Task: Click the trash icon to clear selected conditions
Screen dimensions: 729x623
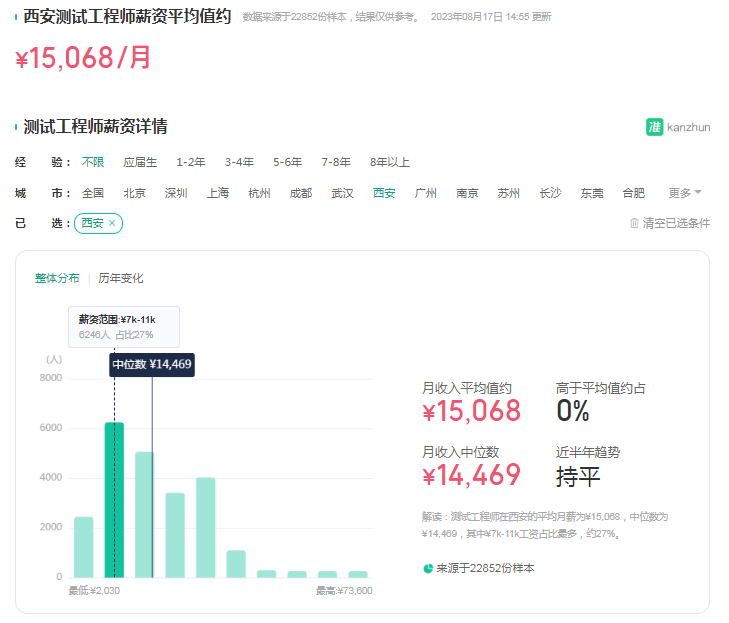Action: pyautogui.click(x=634, y=223)
